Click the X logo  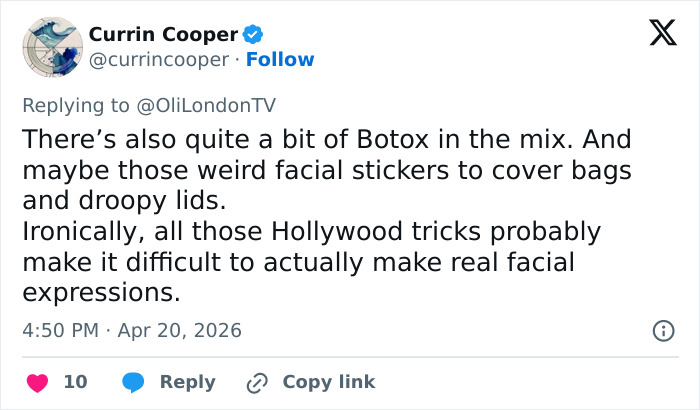656,34
